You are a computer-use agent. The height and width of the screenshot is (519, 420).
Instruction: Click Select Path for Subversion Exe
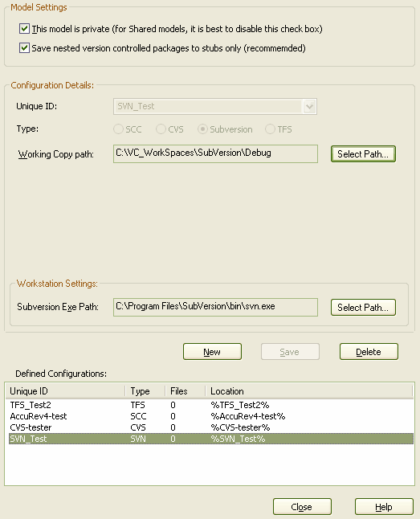pyautogui.click(x=363, y=308)
